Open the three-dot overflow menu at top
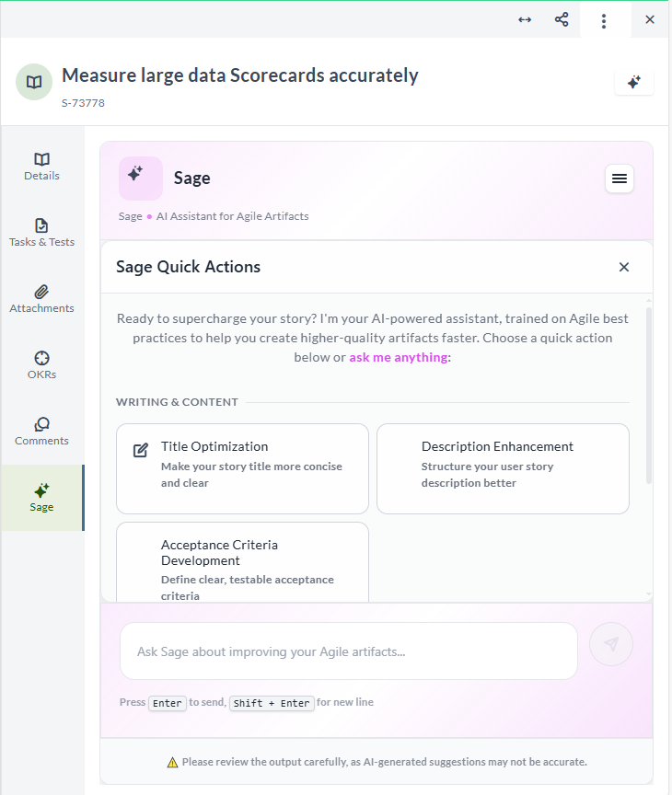 605,18
